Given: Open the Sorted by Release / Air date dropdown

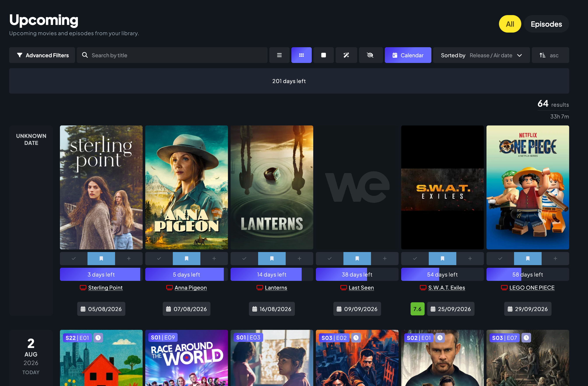Looking at the screenshot, I should pos(481,55).
